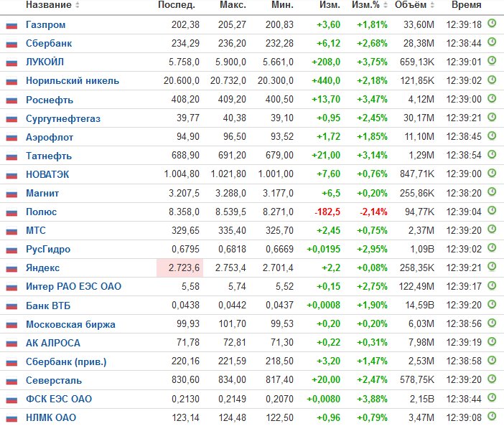Open the Татнефть stock link
The height and width of the screenshot is (426, 504).
tap(49, 156)
